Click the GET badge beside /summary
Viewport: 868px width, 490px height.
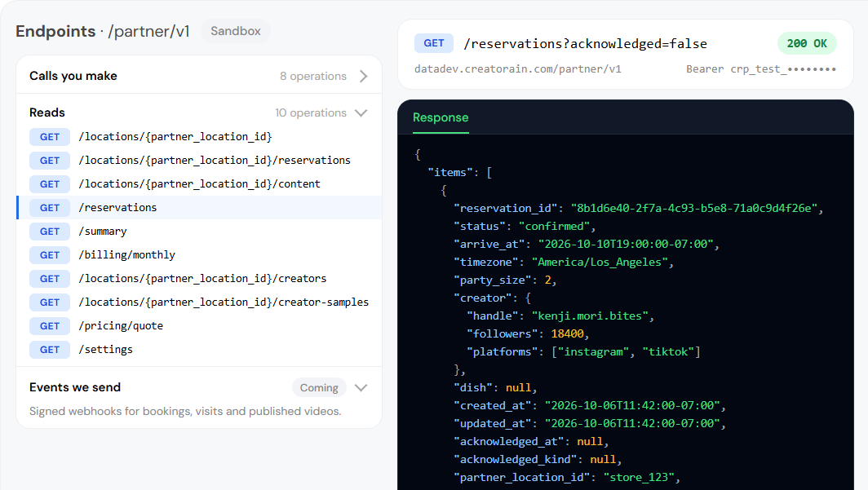pos(50,232)
